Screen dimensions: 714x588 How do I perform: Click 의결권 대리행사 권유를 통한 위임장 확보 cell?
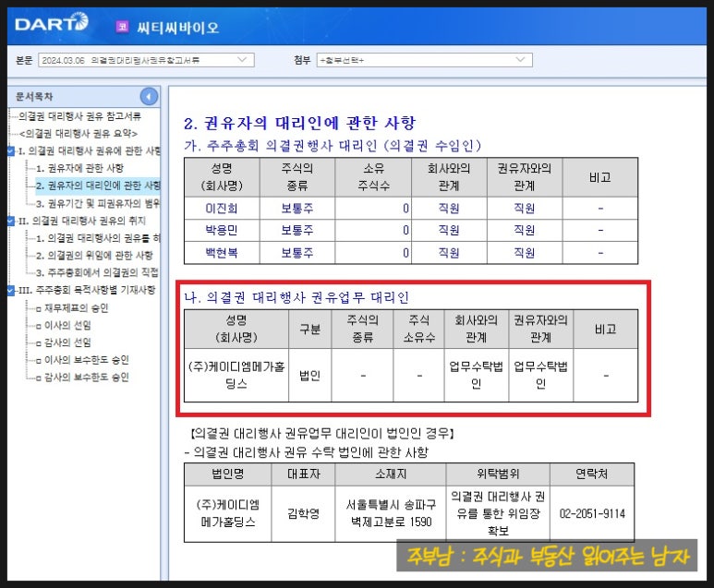click(x=498, y=513)
